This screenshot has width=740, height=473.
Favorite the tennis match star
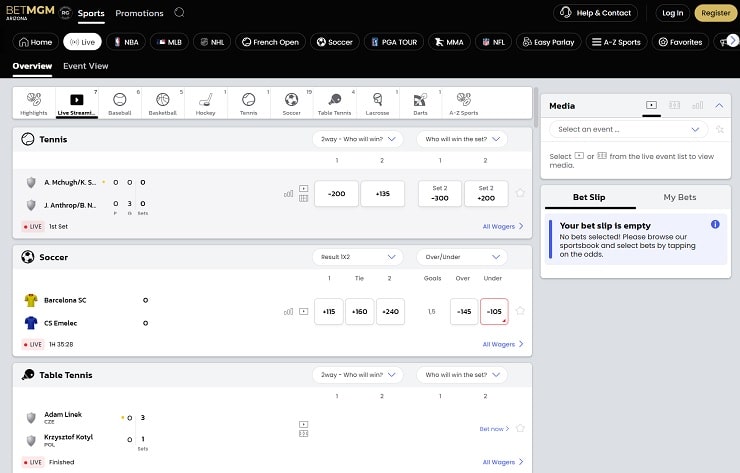[520, 193]
